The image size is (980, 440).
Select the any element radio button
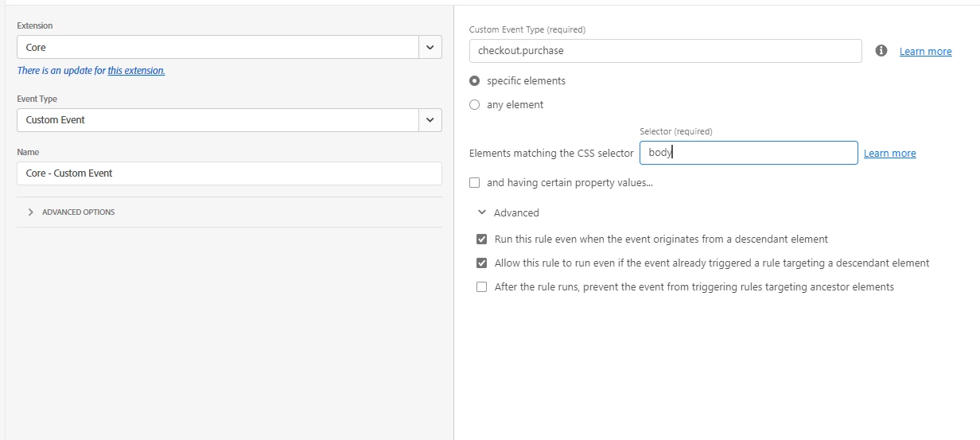(x=475, y=105)
